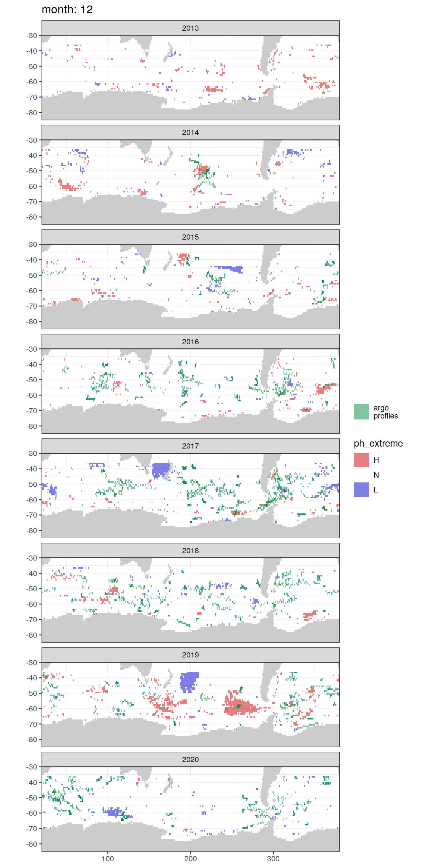Select the 2019 facet header

pyautogui.click(x=191, y=655)
